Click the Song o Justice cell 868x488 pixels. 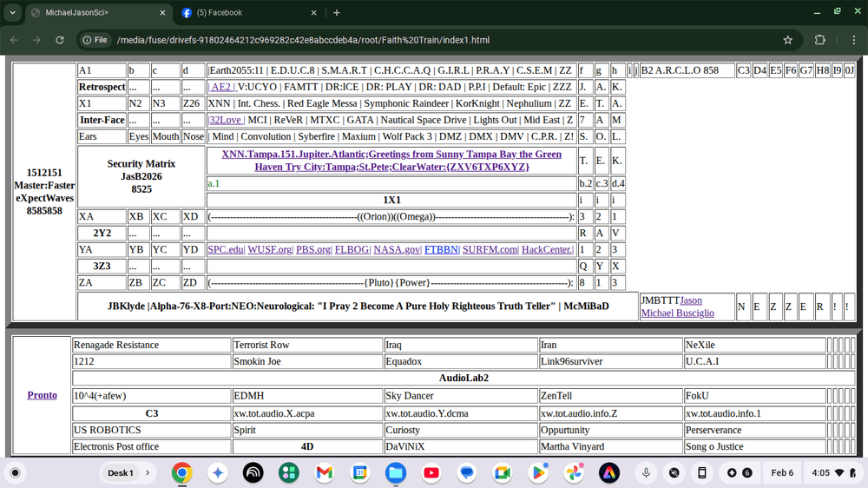point(754,446)
